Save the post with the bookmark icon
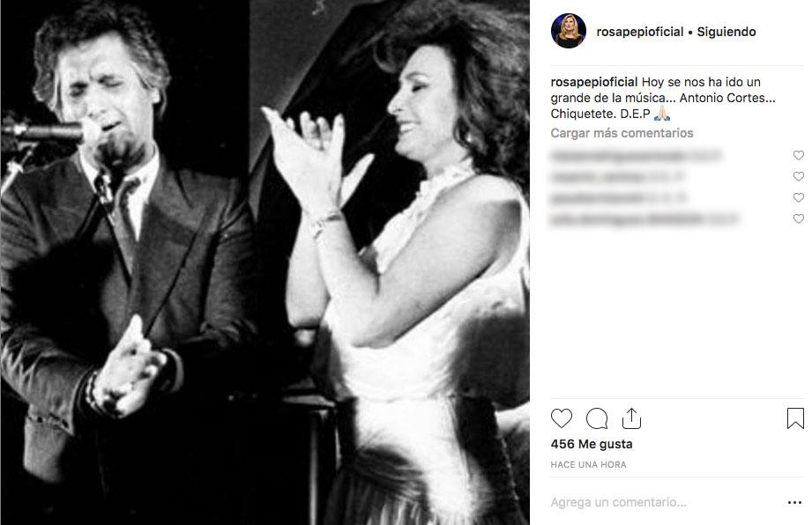Viewport: 812px width, 525px height. point(795,418)
